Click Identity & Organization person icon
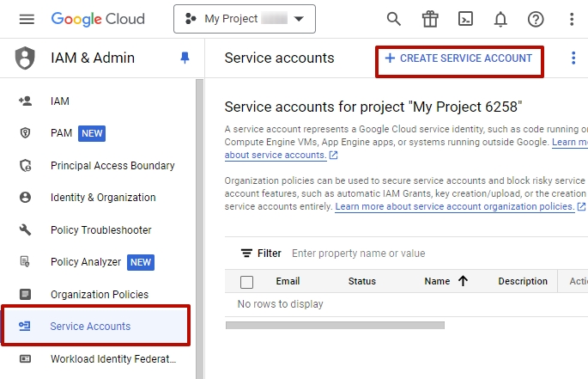This screenshot has width=588, height=379. pos(25,197)
